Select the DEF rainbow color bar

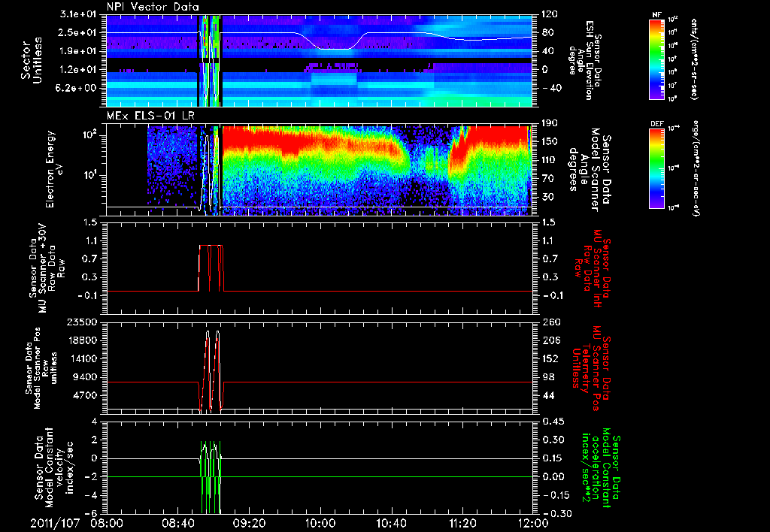tap(657, 168)
